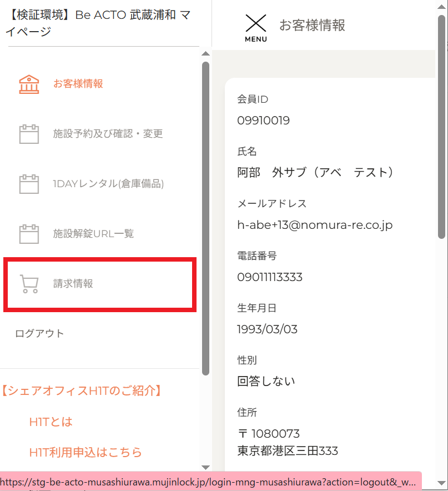Viewport: 448px width, 491px height.
Task: Click the shopping cart icon beside 請求情報
Action: (29, 284)
